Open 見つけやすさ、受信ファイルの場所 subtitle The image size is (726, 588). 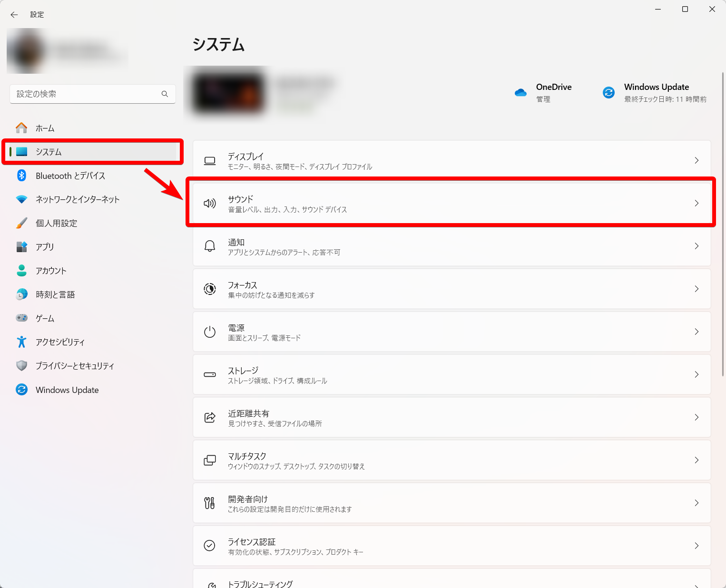tap(275, 423)
